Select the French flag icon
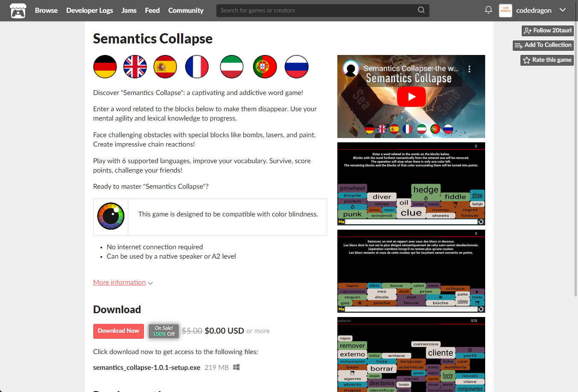The width and height of the screenshot is (578, 392). [x=197, y=67]
